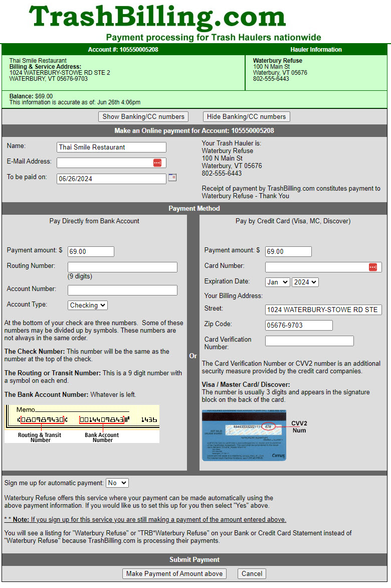This screenshot has width=391, height=588.
Task: Click the Cancel button
Action: pos(252,573)
